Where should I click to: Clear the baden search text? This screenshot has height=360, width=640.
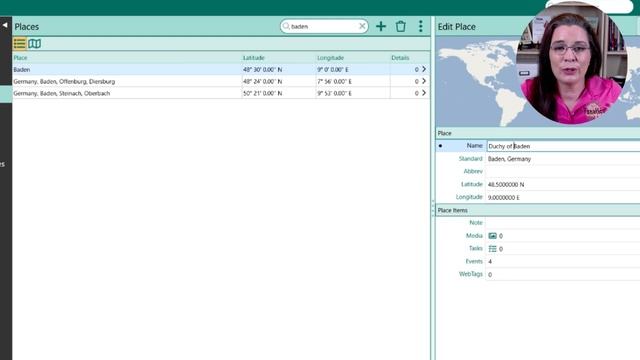[362, 26]
